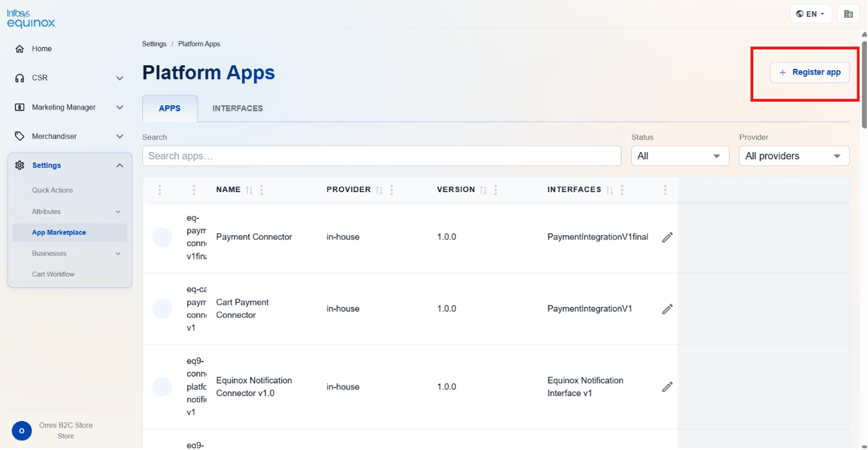
Task: Edit the Payment Connector app via pencil
Action: (x=667, y=237)
